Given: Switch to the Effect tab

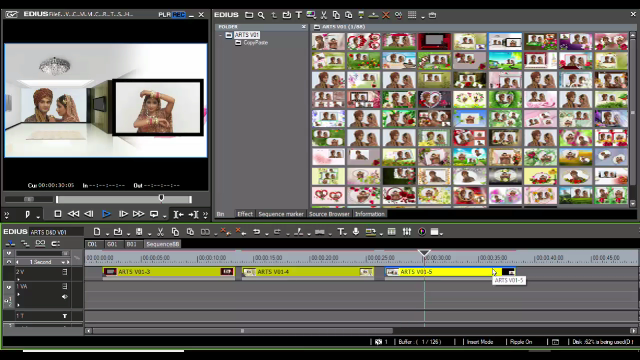Looking at the screenshot, I should pyautogui.click(x=245, y=214).
